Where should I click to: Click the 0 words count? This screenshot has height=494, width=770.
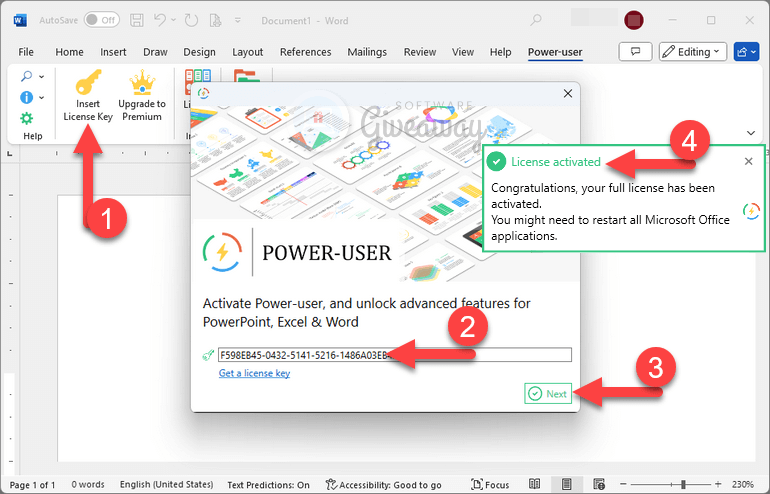point(88,485)
